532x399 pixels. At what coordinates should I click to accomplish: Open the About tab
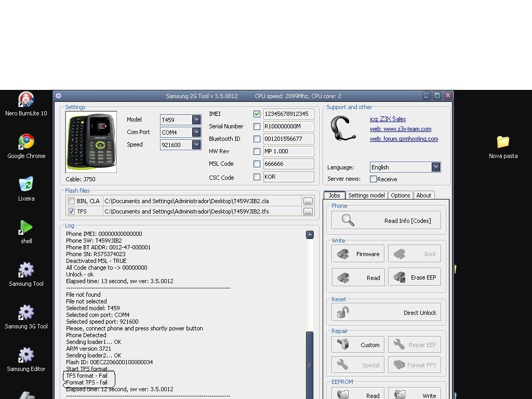click(424, 195)
